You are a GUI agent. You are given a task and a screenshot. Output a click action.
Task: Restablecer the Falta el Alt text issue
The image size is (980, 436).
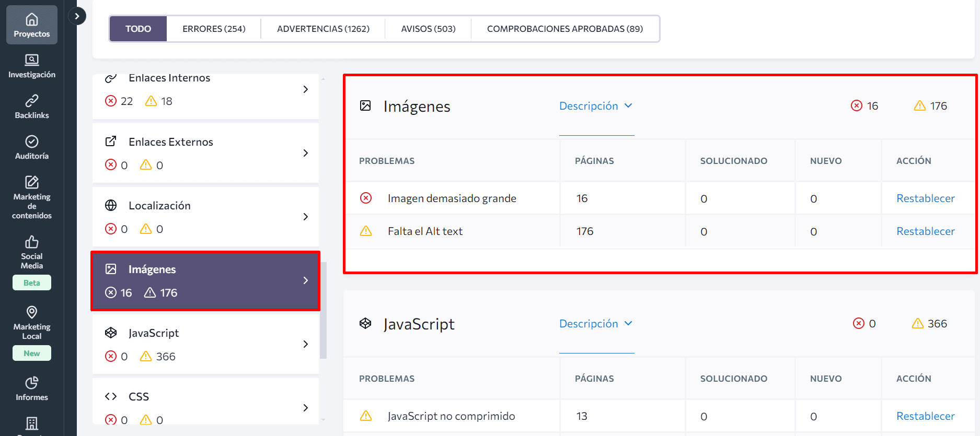[x=926, y=231]
